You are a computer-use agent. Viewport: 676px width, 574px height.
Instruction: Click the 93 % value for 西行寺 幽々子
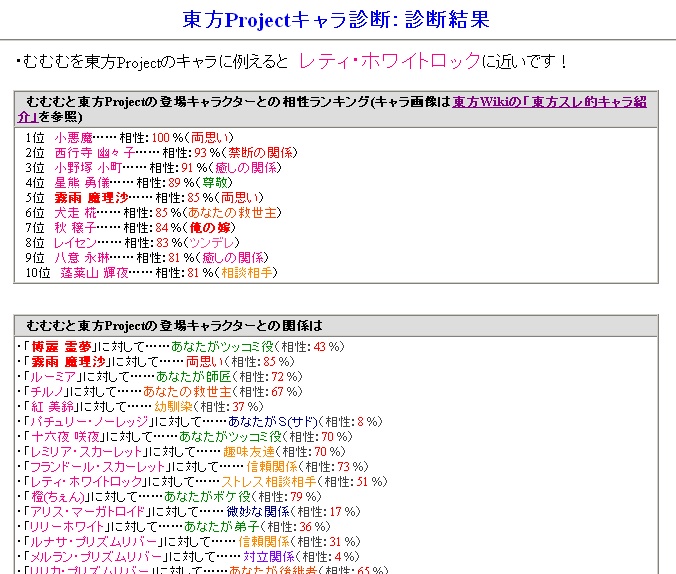coord(207,153)
